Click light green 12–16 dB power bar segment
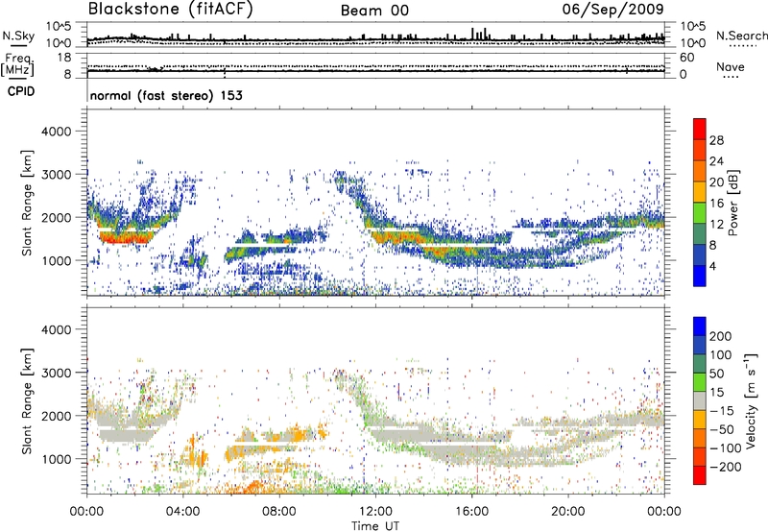The width and height of the screenshot is (768, 532). (x=700, y=213)
